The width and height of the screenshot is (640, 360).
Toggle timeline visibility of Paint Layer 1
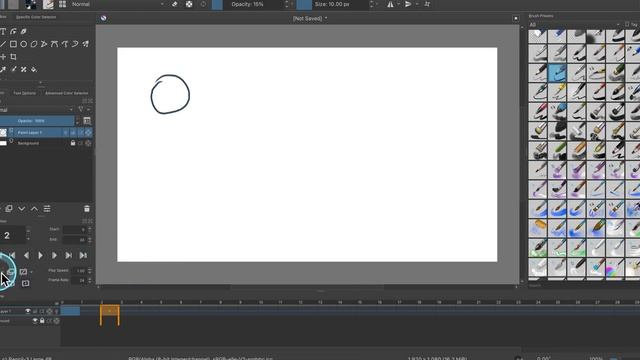point(28,311)
